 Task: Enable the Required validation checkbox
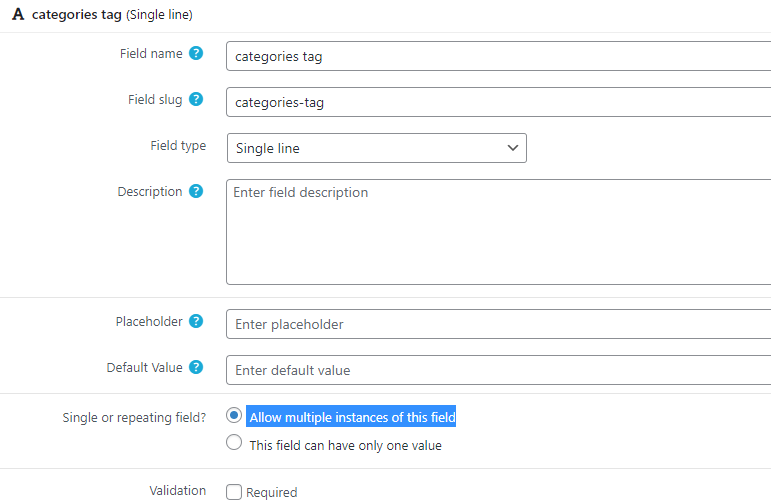(x=234, y=492)
